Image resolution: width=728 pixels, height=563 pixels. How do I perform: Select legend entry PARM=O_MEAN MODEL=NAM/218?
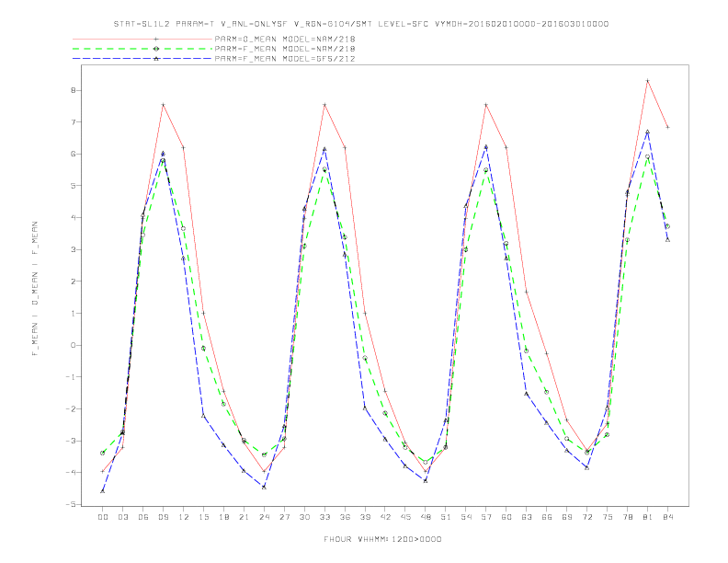click(x=285, y=39)
